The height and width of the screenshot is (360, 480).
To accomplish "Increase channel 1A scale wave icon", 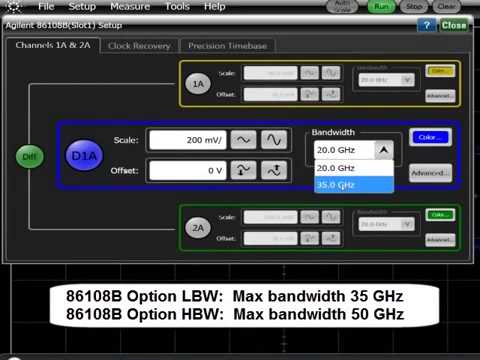I will tap(331, 73).
